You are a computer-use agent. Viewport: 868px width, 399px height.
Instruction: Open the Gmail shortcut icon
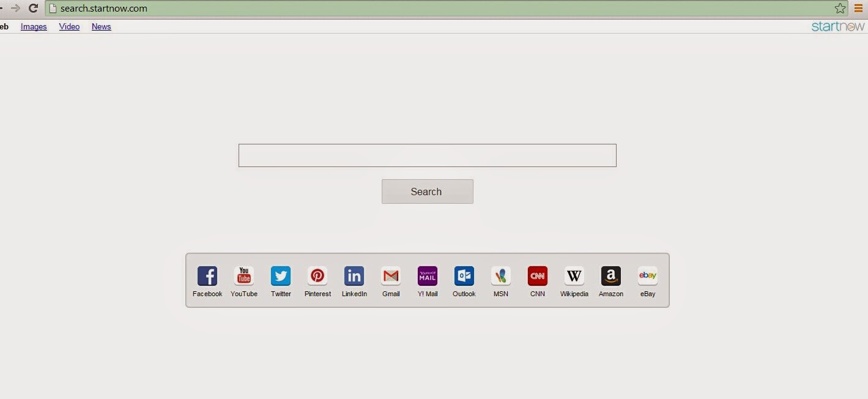[391, 276]
